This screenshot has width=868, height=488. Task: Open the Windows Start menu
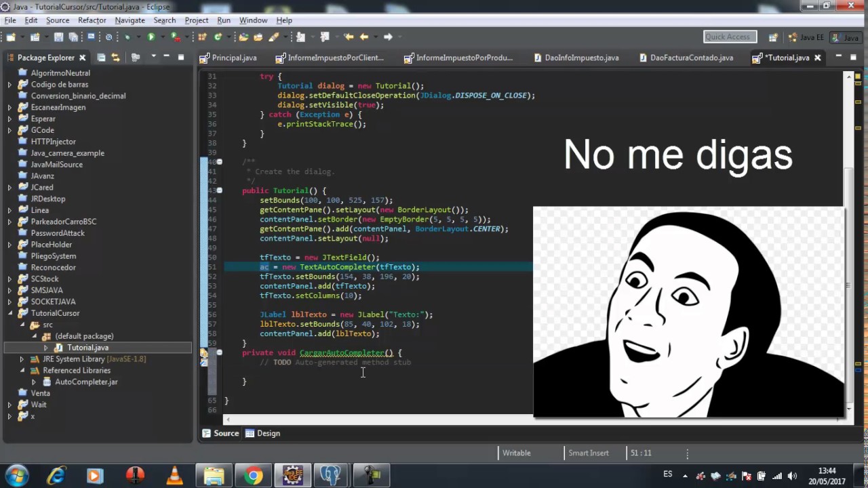(x=16, y=476)
